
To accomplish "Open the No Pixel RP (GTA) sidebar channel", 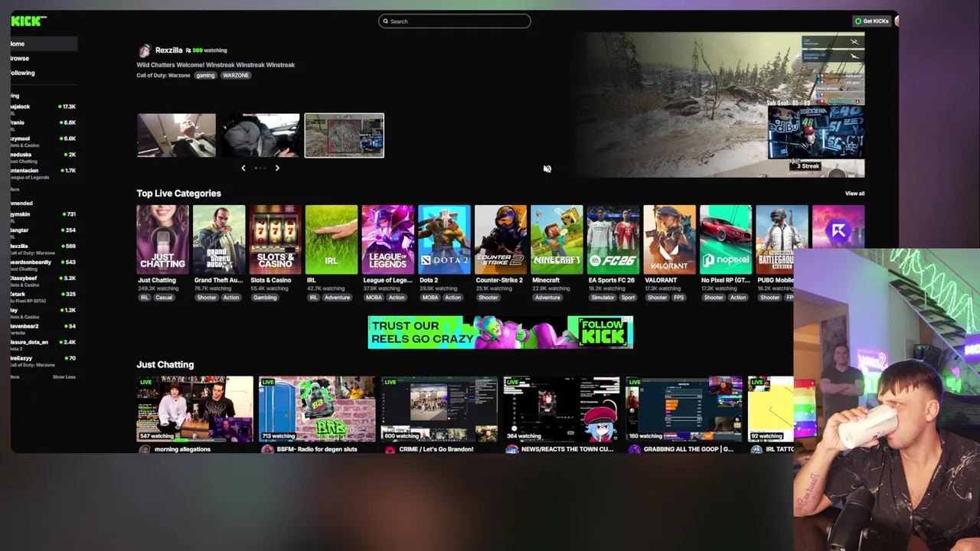I will click(44, 297).
